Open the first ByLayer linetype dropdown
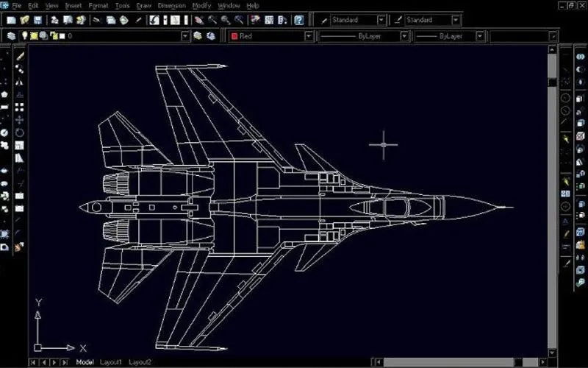Screen dimensions: 588x368 (x=404, y=35)
